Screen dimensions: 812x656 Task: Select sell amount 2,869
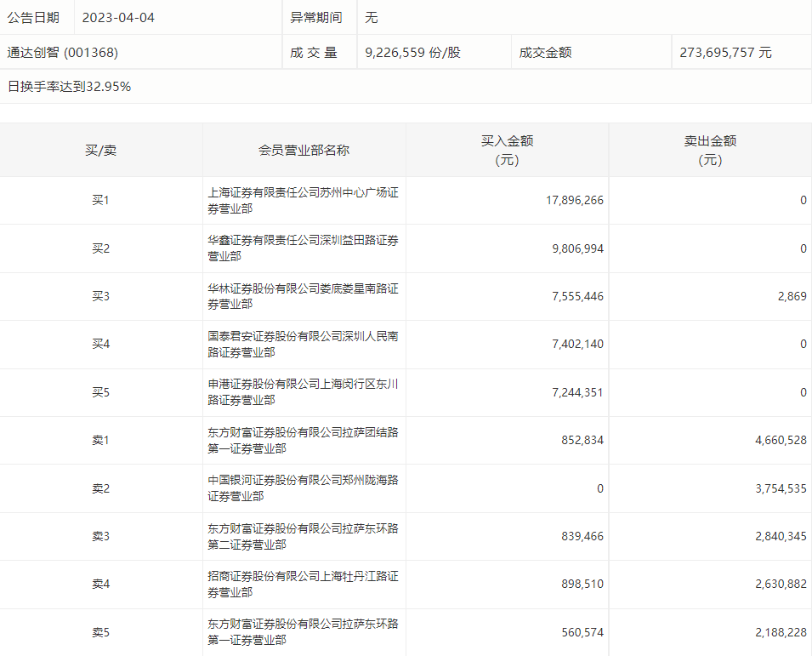tap(792, 296)
